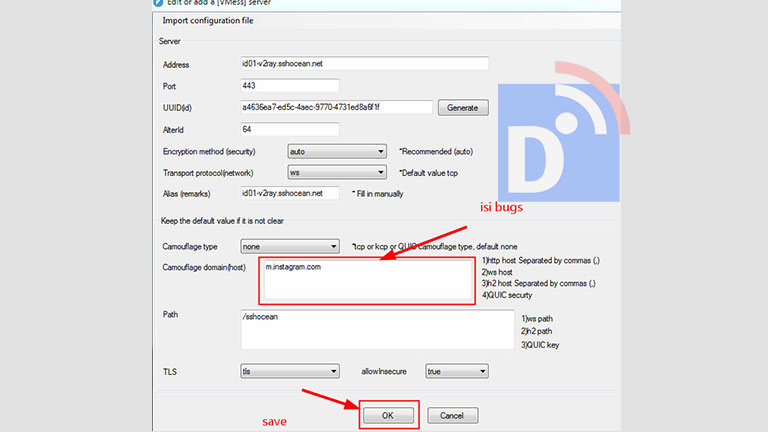Expand the Transport protocol dropdown set to ws

pyautogui.click(x=336, y=172)
